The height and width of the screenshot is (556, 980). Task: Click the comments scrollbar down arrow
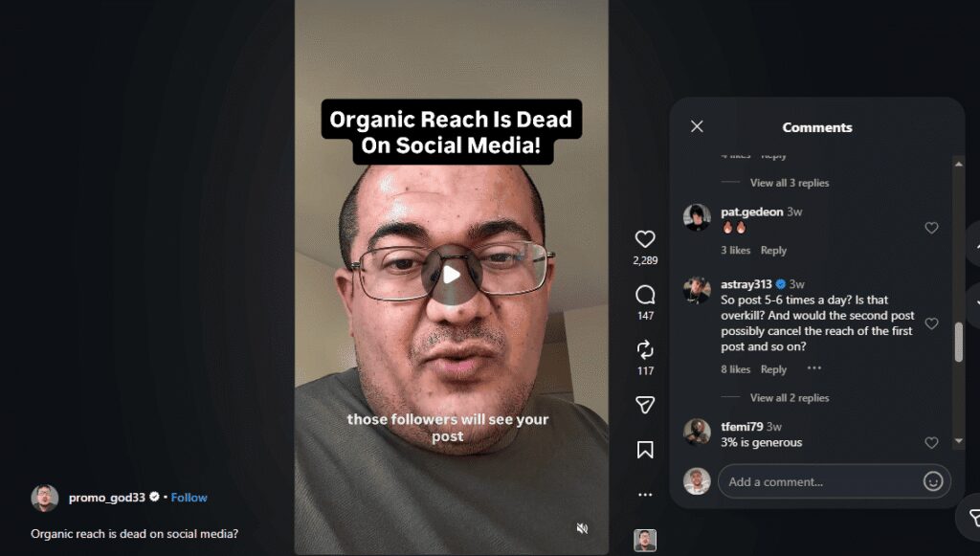click(x=958, y=441)
